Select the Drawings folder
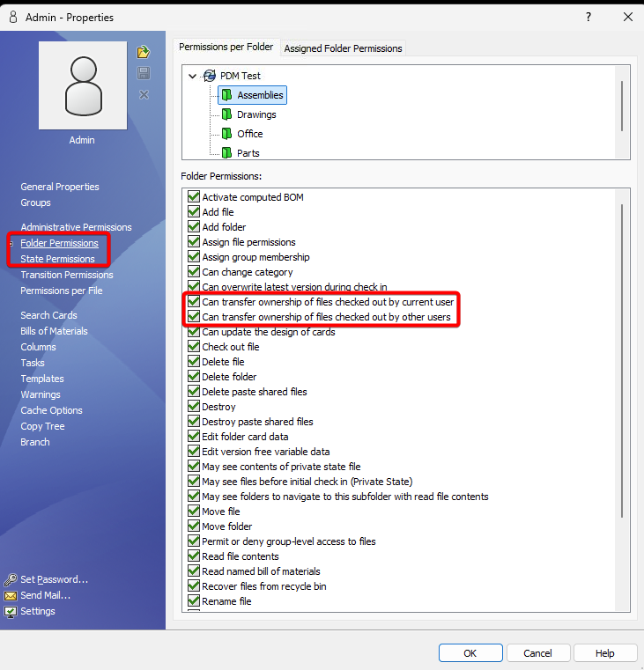Screen dimensions: 644x670 tap(256, 114)
